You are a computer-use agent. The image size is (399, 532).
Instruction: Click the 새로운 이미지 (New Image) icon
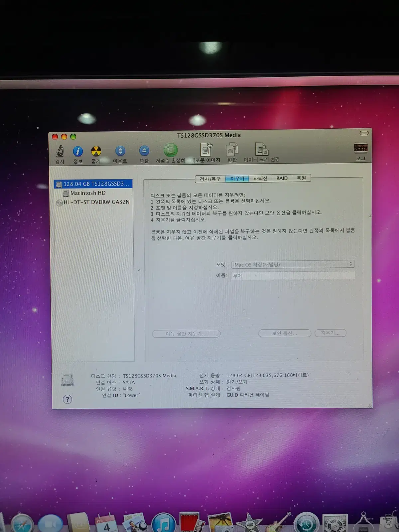click(x=206, y=150)
